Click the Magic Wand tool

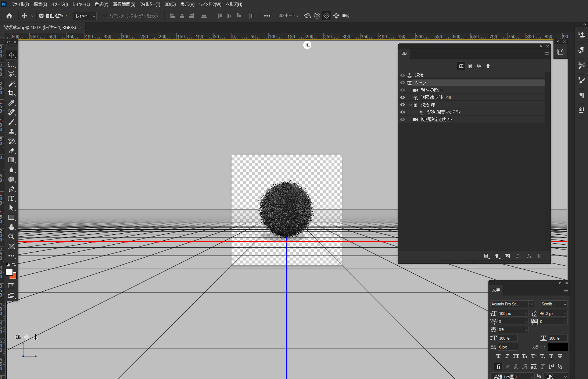click(11, 84)
